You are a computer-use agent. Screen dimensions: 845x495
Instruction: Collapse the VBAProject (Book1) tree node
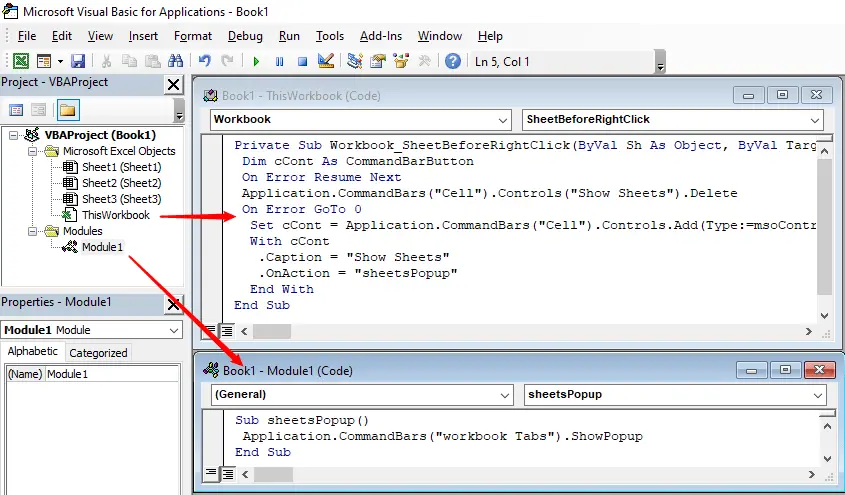point(13,135)
